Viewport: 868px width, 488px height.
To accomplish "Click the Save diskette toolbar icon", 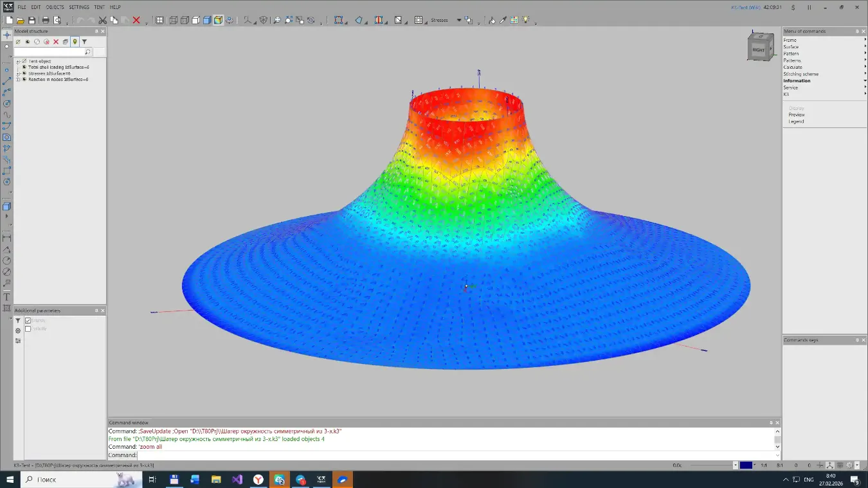I will click(x=32, y=21).
